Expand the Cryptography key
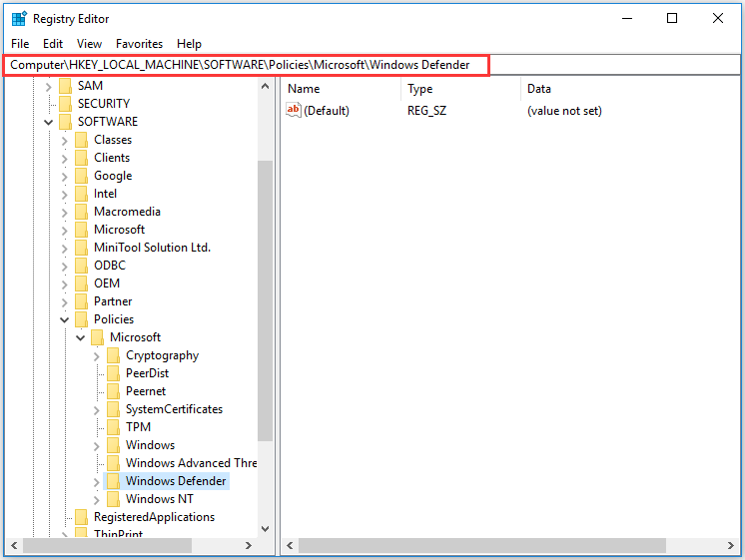This screenshot has height=560, width=745. 97,356
